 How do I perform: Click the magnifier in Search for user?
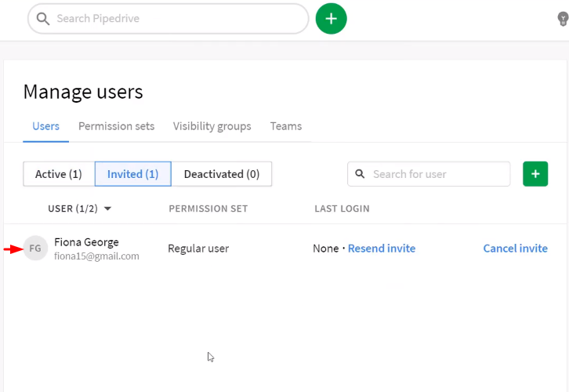[x=360, y=174]
